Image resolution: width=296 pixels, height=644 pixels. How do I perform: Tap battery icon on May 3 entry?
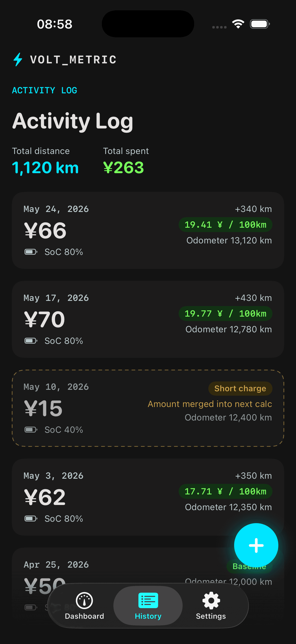pyautogui.click(x=31, y=518)
